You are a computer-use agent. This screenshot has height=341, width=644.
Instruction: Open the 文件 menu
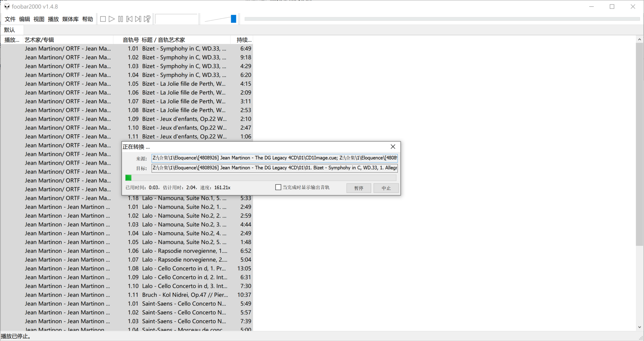coord(10,19)
